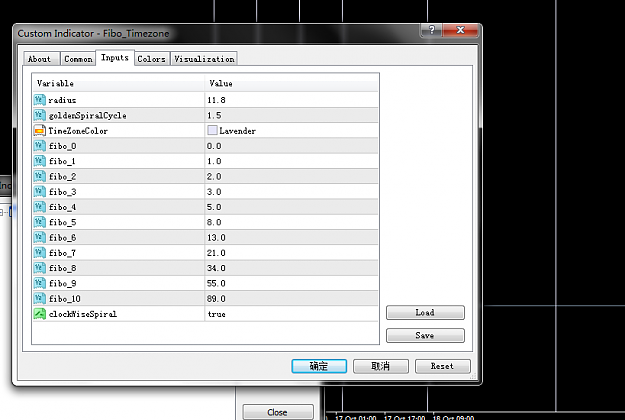This screenshot has height=420, width=625.
Task: Select the goldenSpiralCycle variable name
Action: pyautogui.click(x=88, y=116)
